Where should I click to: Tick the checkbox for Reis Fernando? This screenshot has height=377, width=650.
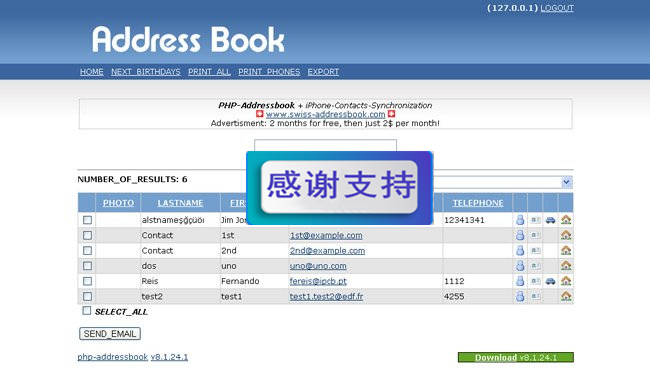pos(87,281)
